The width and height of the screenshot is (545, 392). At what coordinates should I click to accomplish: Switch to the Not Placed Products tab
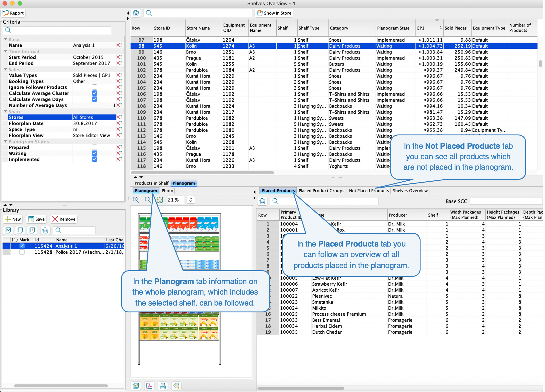(x=369, y=191)
